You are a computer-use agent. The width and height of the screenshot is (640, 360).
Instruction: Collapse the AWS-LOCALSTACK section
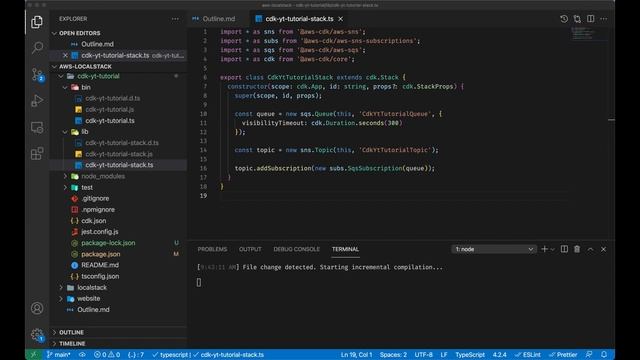coord(85,67)
